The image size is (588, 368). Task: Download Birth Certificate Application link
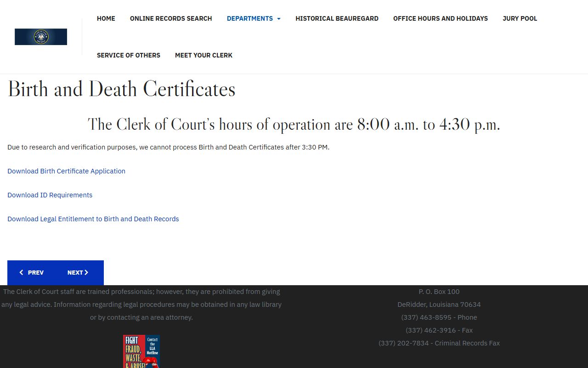(66, 171)
